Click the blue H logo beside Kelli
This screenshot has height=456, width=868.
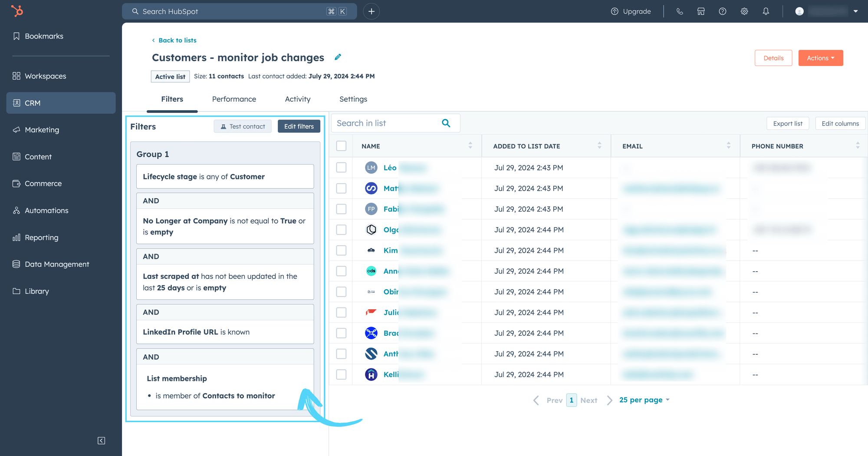371,374
